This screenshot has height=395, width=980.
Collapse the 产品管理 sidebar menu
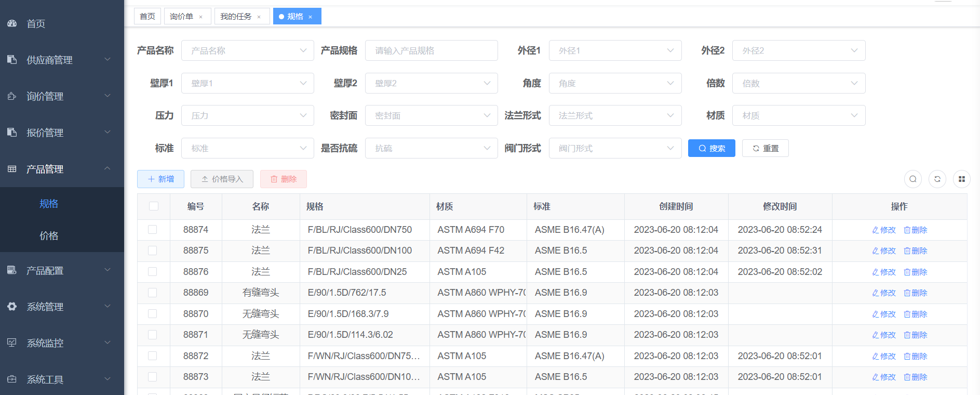click(x=62, y=169)
